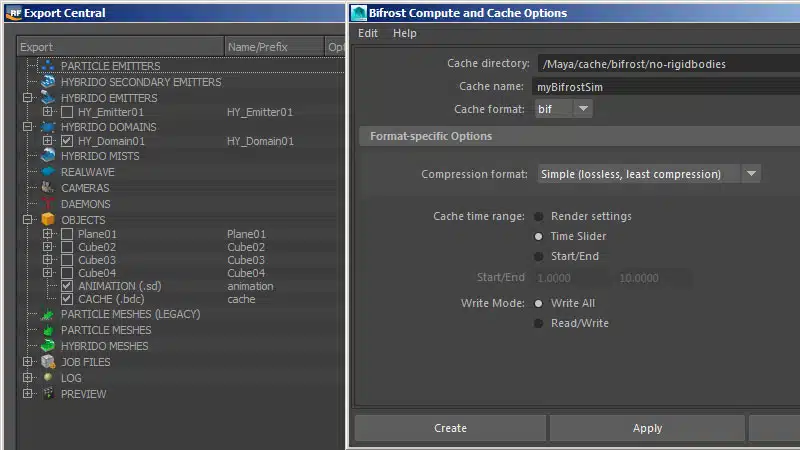
Task: Open the Help menu
Action: point(405,33)
